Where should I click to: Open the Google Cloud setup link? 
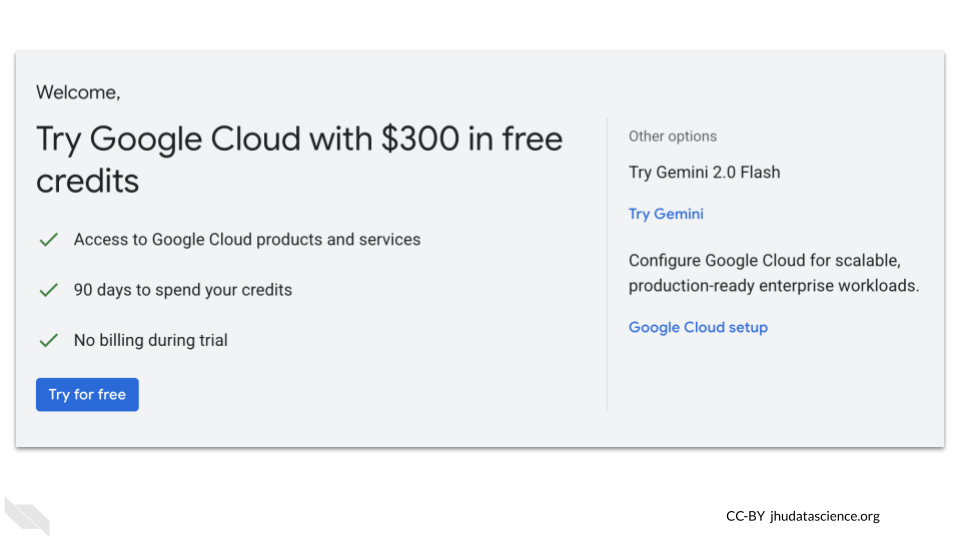[x=698, y=328]
